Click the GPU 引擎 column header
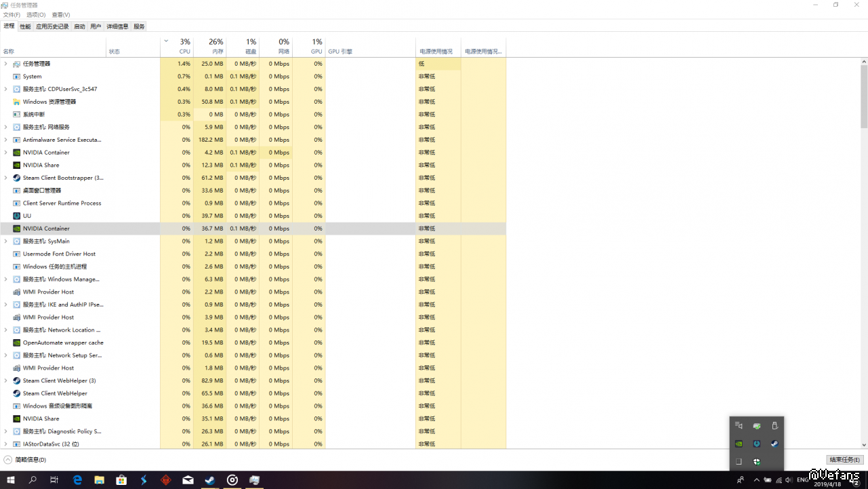This screenshot has height=489, width=868. [371, 47]
